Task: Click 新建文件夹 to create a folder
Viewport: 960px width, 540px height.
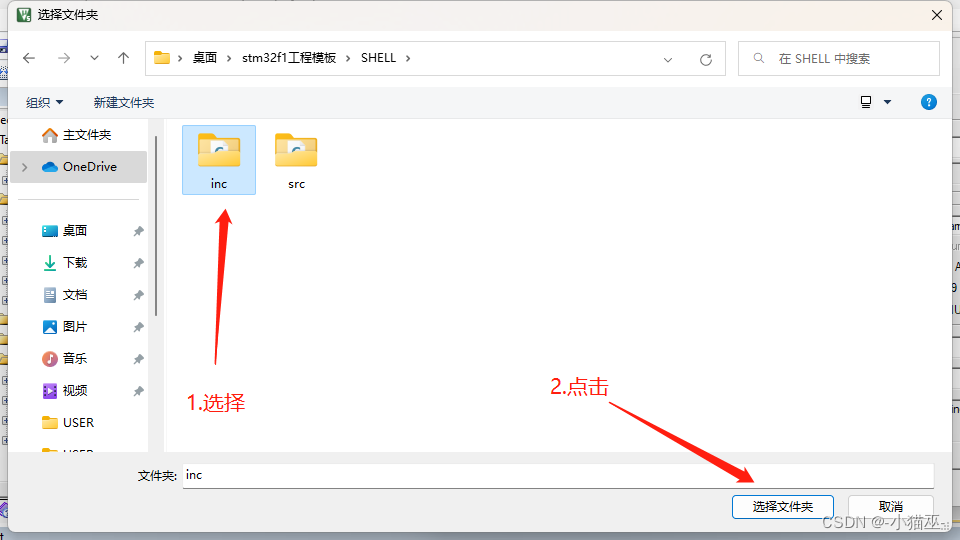Action: 124,102
